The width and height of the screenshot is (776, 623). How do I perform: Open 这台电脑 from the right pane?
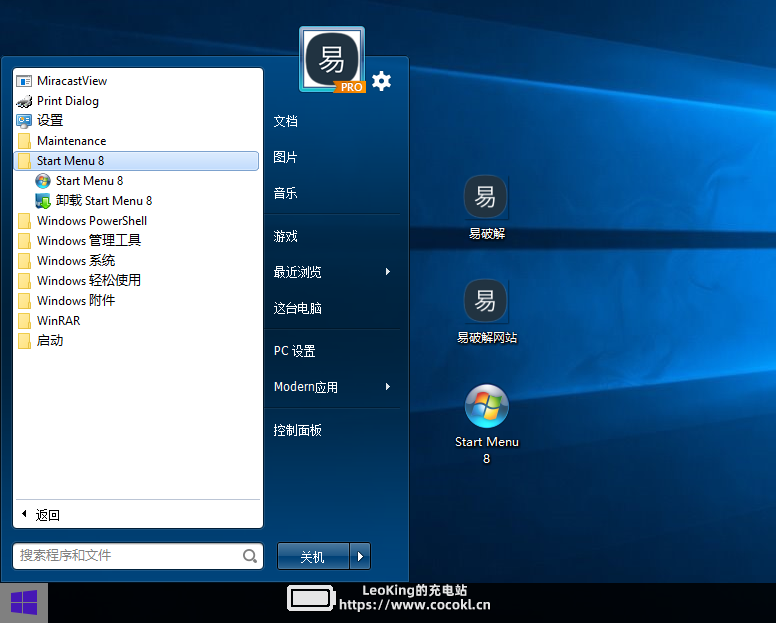(x=297, y=308)
